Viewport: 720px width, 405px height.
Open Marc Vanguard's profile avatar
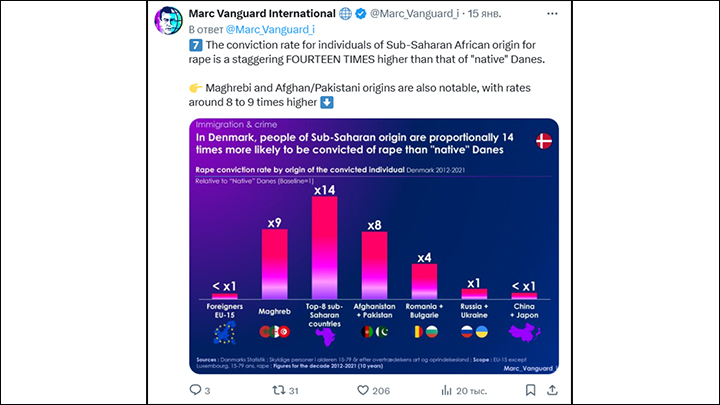click(x=167, y=22)
